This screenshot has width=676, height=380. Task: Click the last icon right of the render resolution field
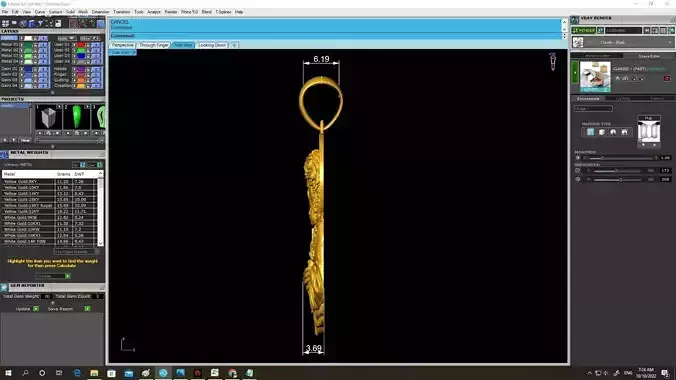(x=671, y=31)
